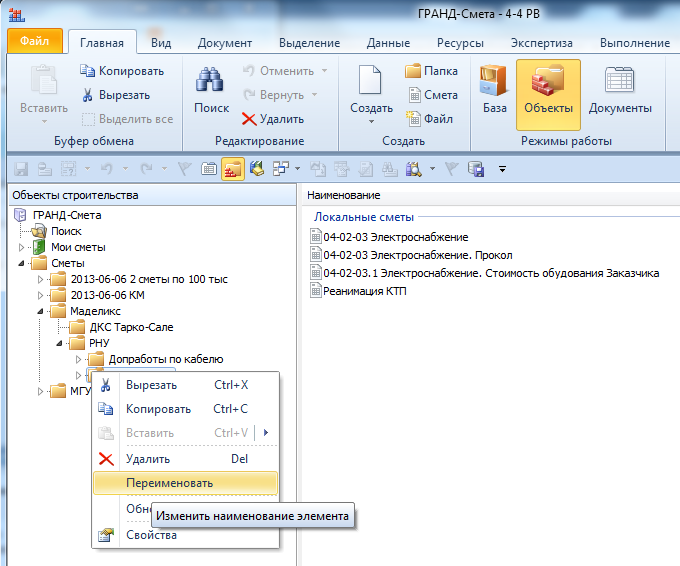Screen dimensions: 680x566
Task: Click save disk icon in quick toolbar
Action: pos(21,169)
